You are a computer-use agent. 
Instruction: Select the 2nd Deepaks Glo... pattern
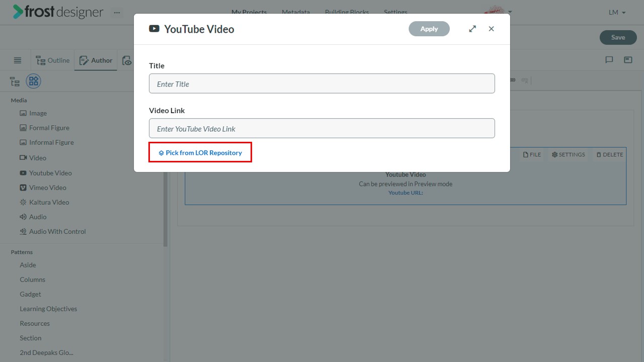[46, 352]
